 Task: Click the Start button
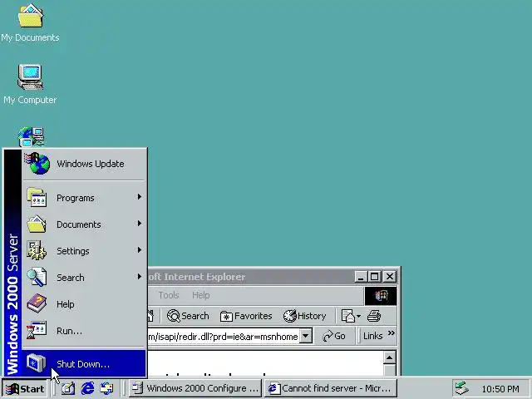tap(26, 388)
